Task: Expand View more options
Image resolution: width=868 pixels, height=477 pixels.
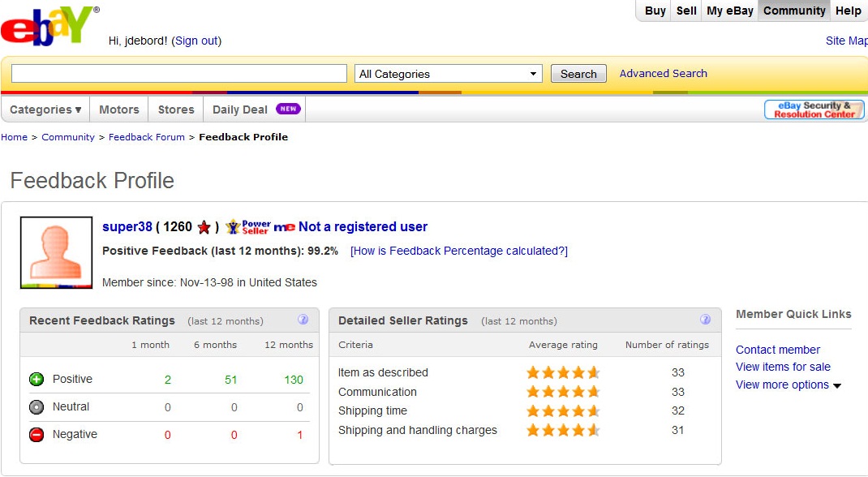Action: point(789,385)
